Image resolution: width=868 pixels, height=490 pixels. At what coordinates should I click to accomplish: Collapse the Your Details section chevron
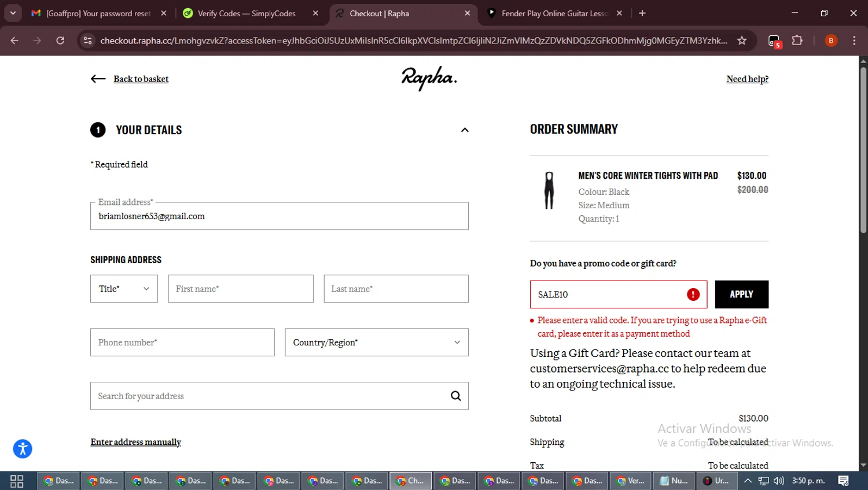[465, 130]
